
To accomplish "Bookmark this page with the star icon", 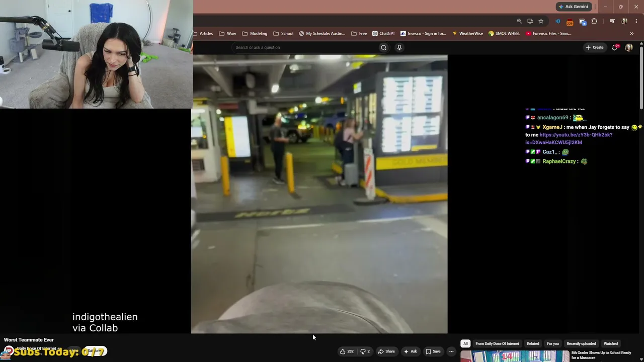I will tap(541, 21).
